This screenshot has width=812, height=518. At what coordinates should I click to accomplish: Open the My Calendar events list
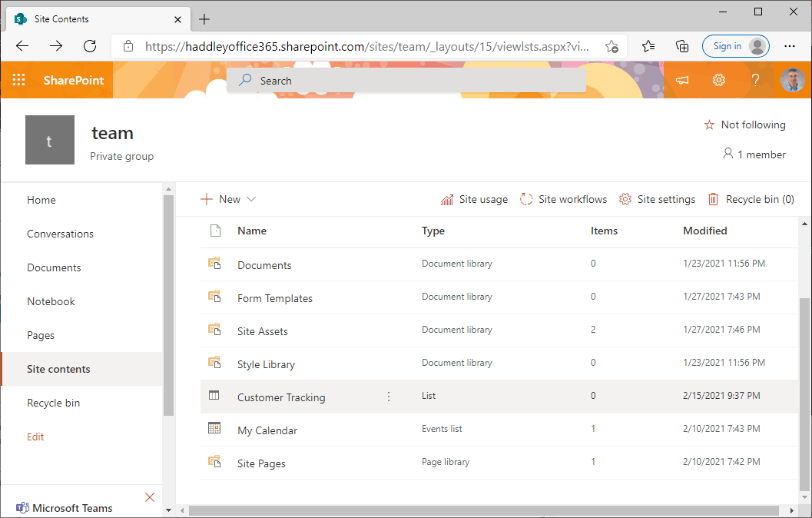[267, 430]
